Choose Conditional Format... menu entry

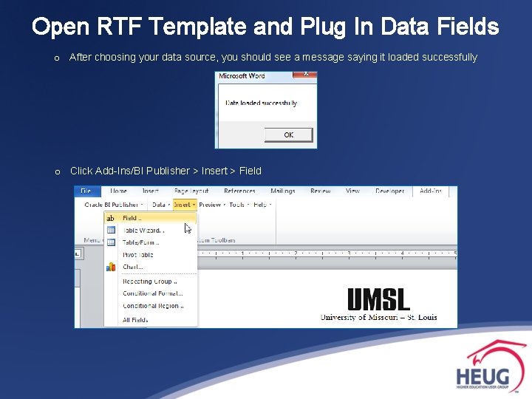(150, 293)
